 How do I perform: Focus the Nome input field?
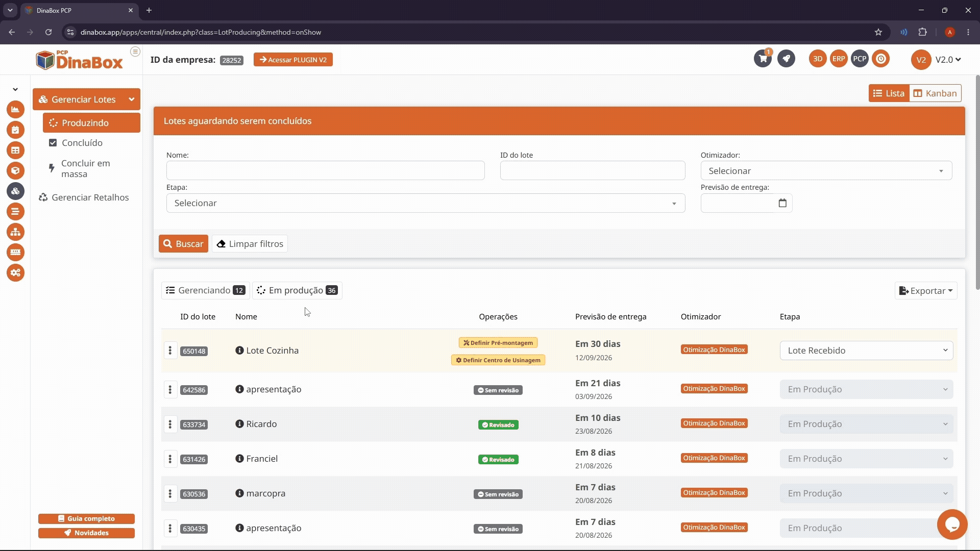point(325,170)
